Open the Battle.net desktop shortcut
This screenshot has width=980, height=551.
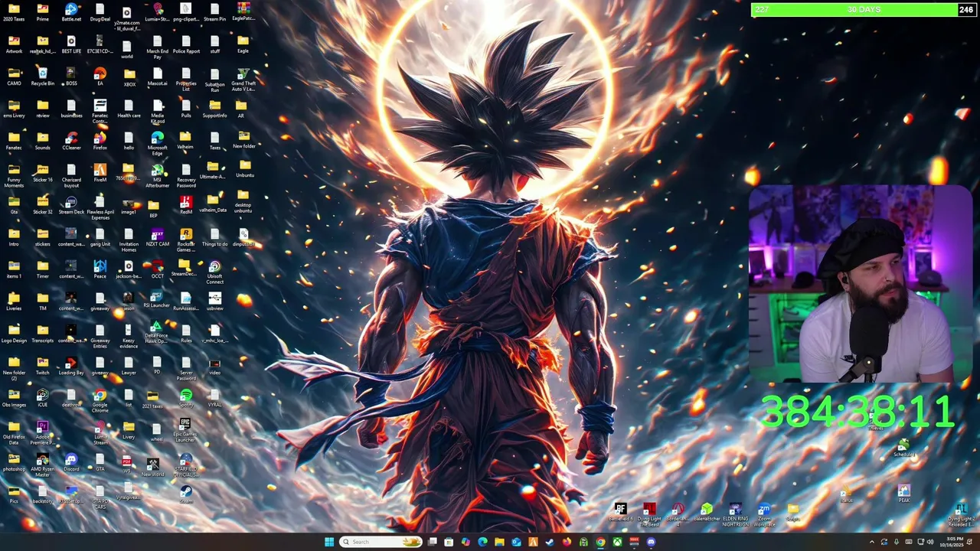pyautogui.click(x=71, y=12)
